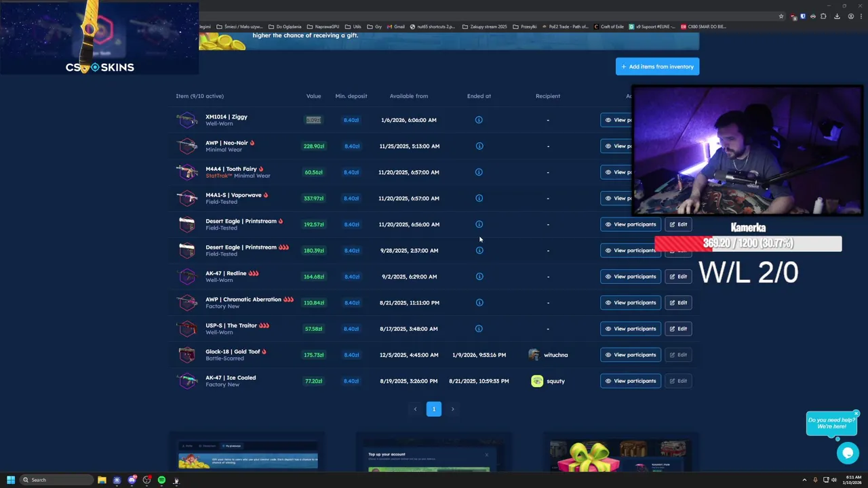The width and height of the screenshot is (868, 488).
Task: Click 'Recipient' column header
Action: click(x=548, y=96)
